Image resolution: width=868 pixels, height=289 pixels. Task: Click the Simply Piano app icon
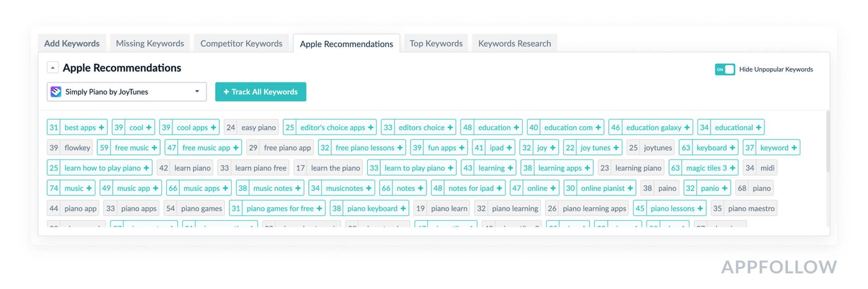[56, 92]
